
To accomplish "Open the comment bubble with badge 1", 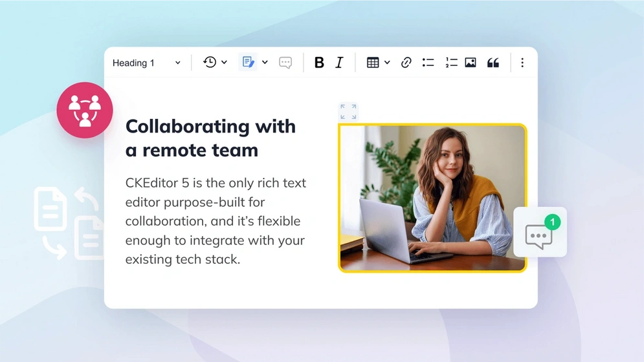I will point(540,232).
